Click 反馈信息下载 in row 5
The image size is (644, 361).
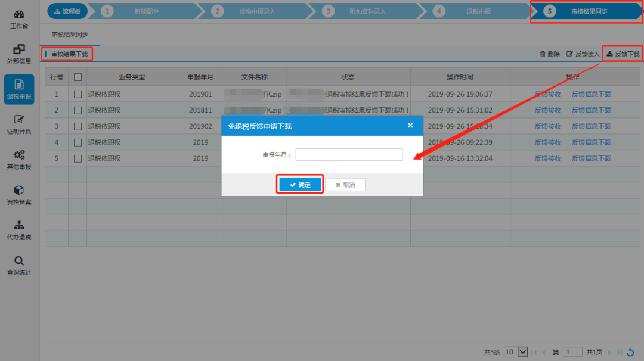point(592,158)
